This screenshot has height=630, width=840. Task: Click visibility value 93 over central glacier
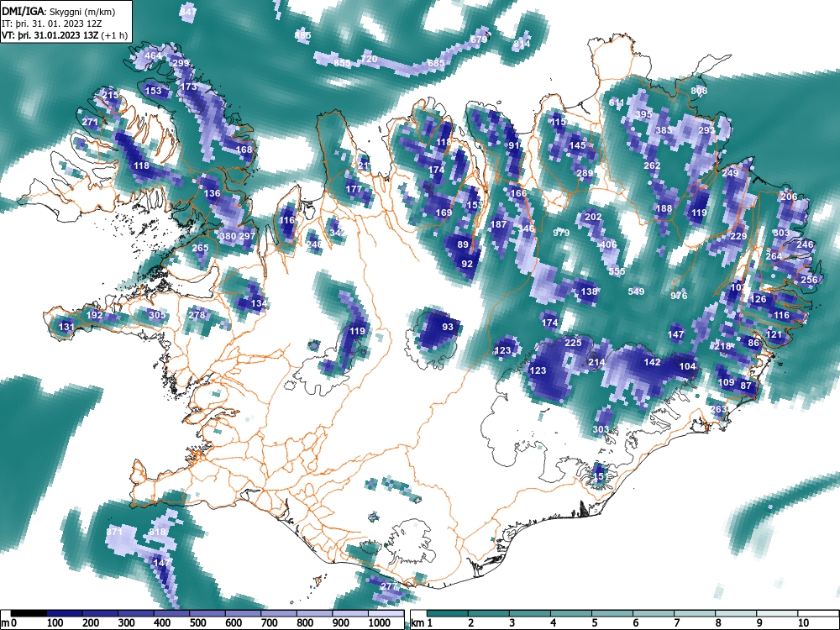click(448, 327)
